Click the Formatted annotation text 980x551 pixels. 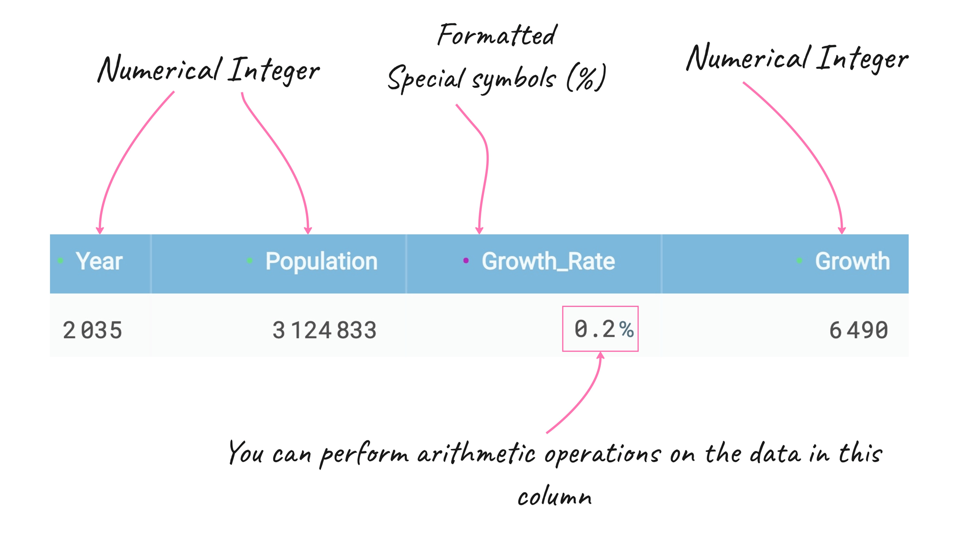[x=497, y=36]
